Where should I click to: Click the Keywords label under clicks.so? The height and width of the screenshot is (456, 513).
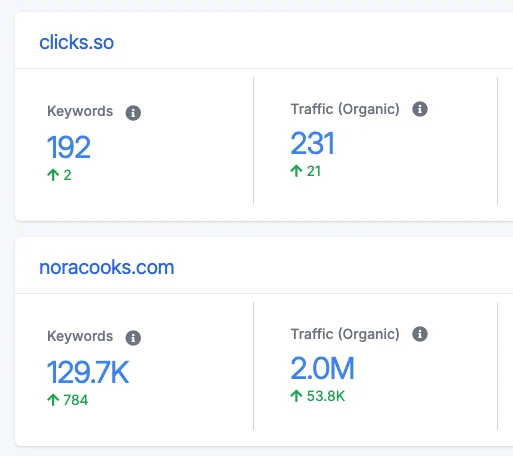tap(80, 111)
